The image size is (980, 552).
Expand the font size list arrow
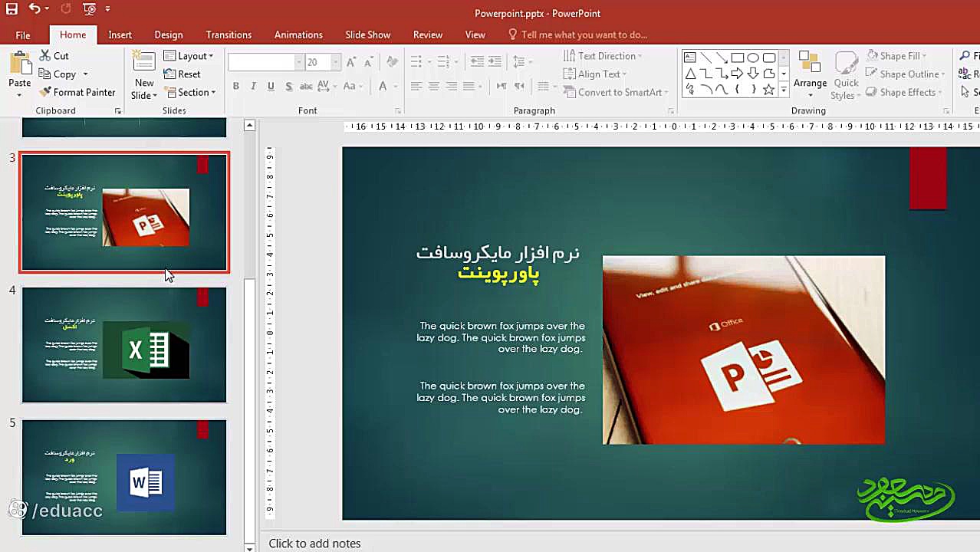pyautogui.click(x=335, y=62)
